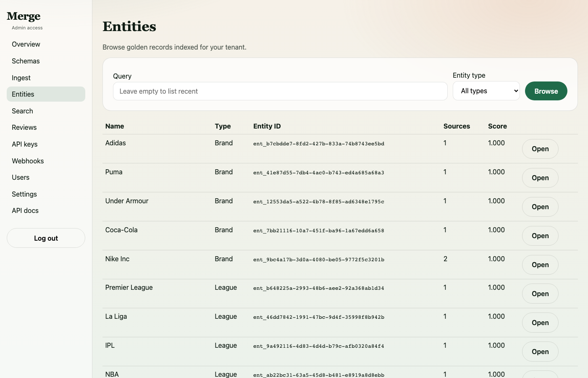Open the Under Armour entity
Image resolution: width=588 pixels, height=378 pixels.
pyautogui.click(x=540, y=207)
